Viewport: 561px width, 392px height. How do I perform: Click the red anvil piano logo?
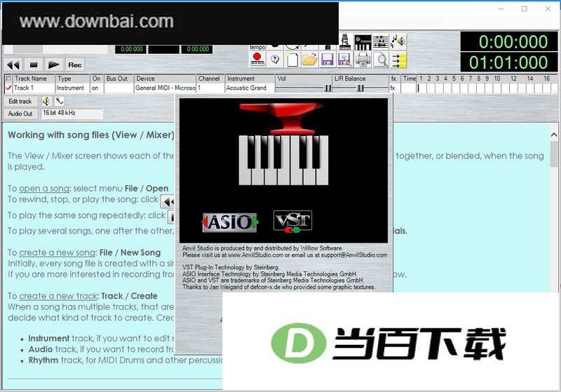pos(283,144)
